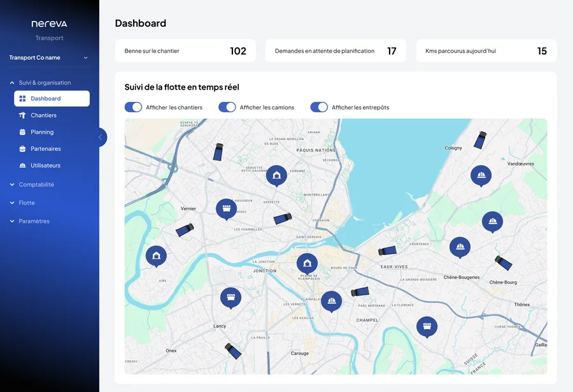
Task: Click the Planning calendar icon
Action: pos(22,132)
